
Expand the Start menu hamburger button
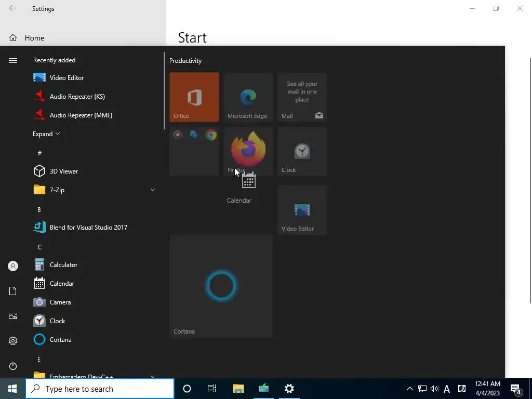(x=13, y=60)
